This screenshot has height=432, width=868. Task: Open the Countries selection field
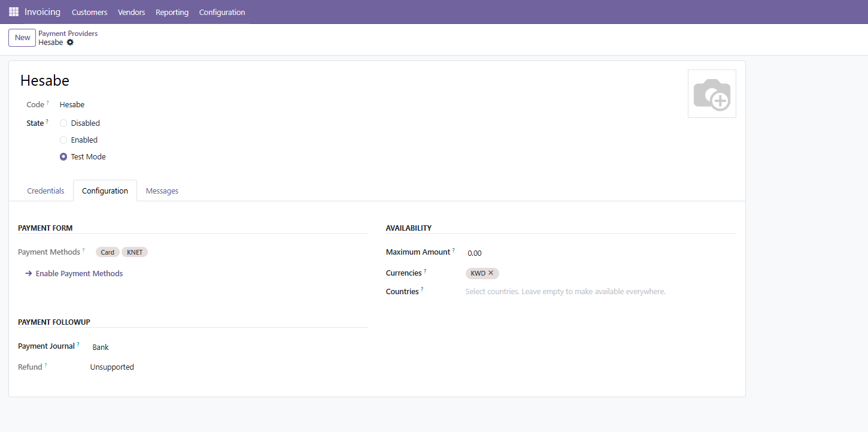click(x=600, y=292)
